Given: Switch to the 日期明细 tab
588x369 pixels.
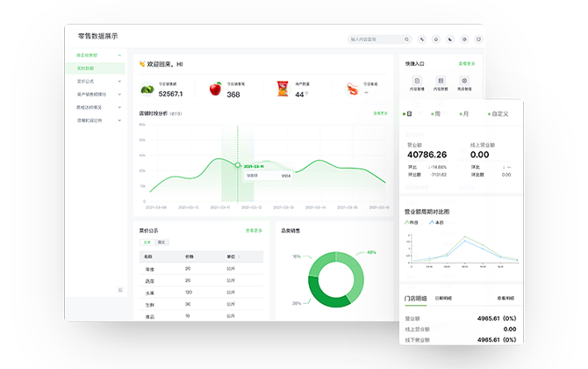Looking at the screenshot, I should pos(445,299).
